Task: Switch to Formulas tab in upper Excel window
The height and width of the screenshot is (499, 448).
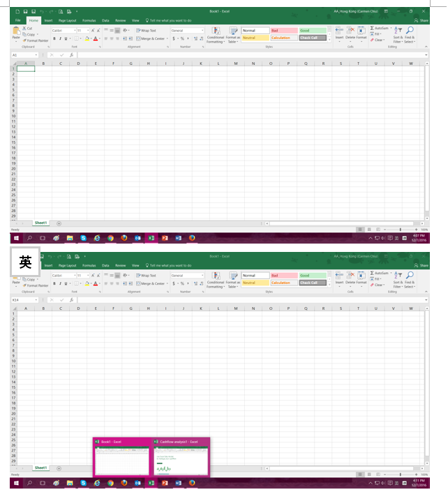Action: click(x=89, y=20)
